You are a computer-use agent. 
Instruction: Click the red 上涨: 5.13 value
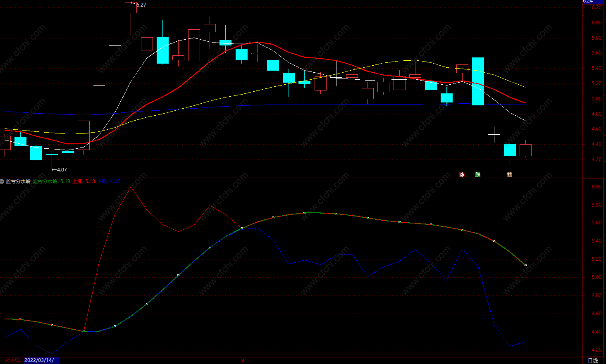(84, 181)
